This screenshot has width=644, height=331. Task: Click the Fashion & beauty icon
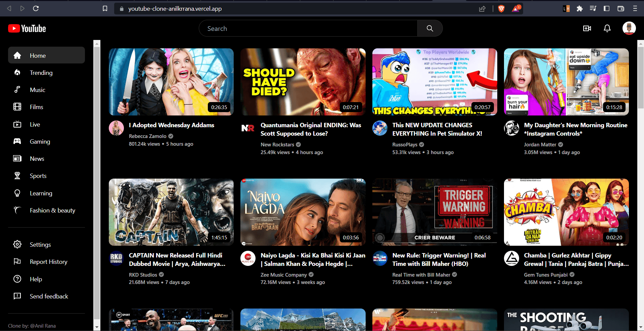click(x=17, y=210)
